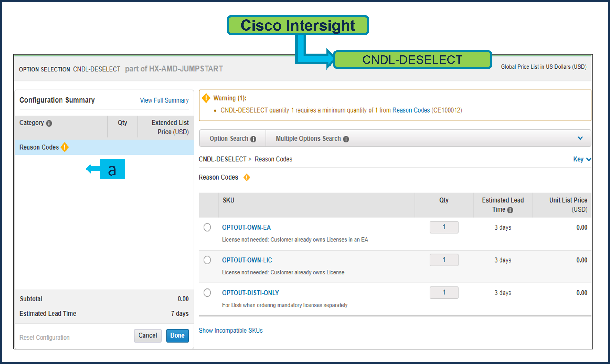Expand the search bar chevron
Image resolution: width=610 pixels, height=364 pixels.
pos(580,138)
